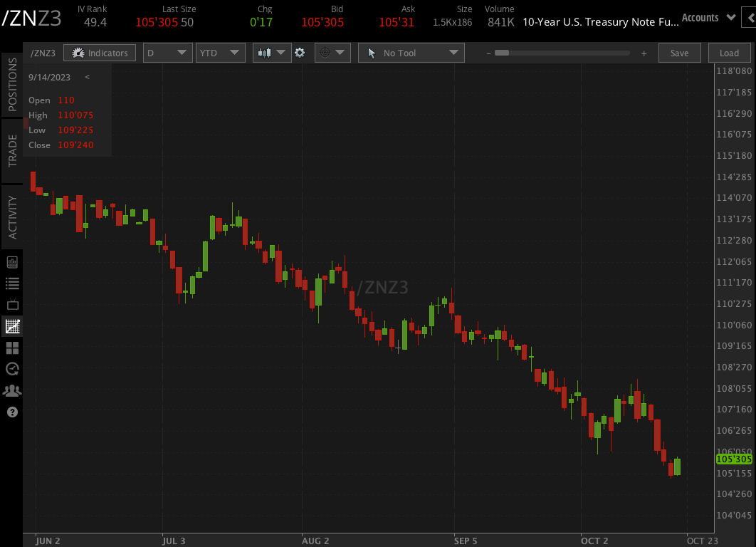Viewport: 756px width, 547px height.
Task: Select the chart grid icon in sidebar
Action: pos(12,326)
